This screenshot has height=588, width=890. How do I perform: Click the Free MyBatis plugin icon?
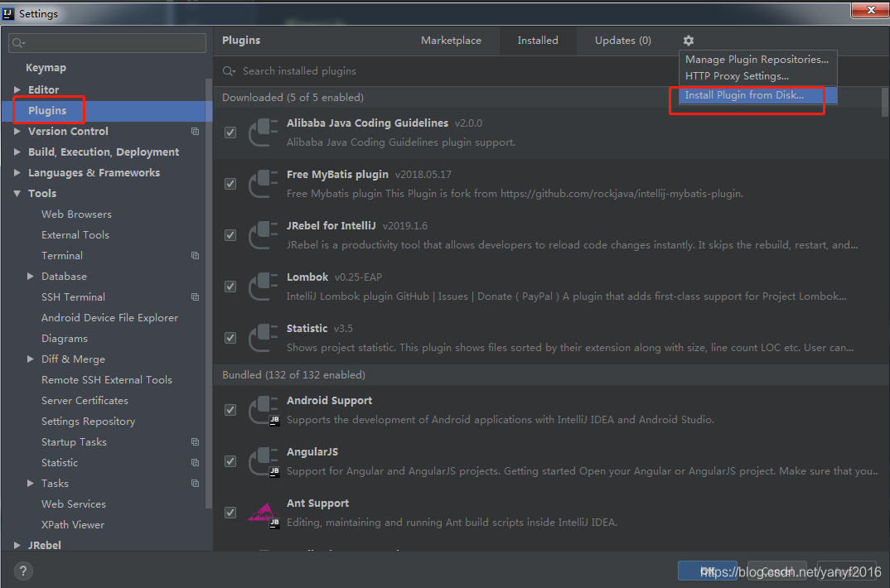click(x=264, y=184)
